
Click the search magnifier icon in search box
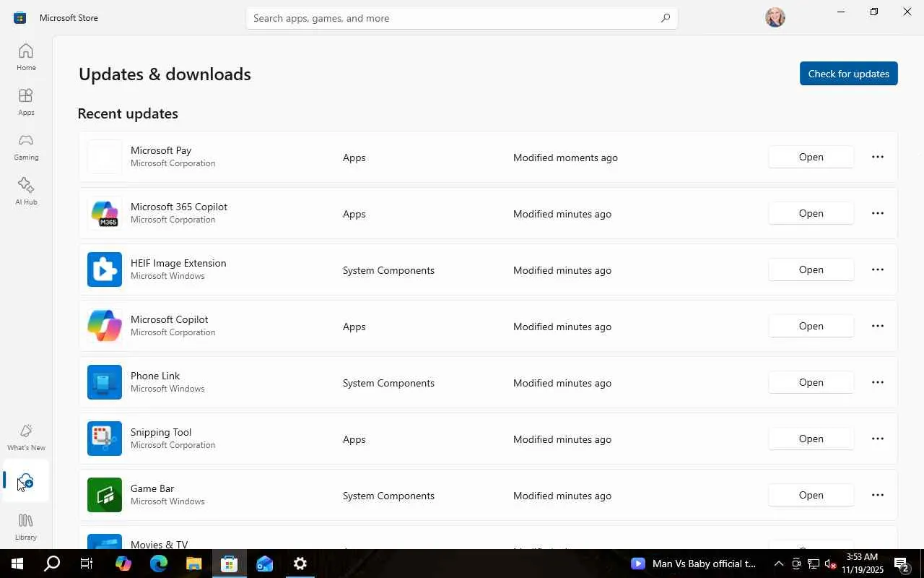[666, 18]
